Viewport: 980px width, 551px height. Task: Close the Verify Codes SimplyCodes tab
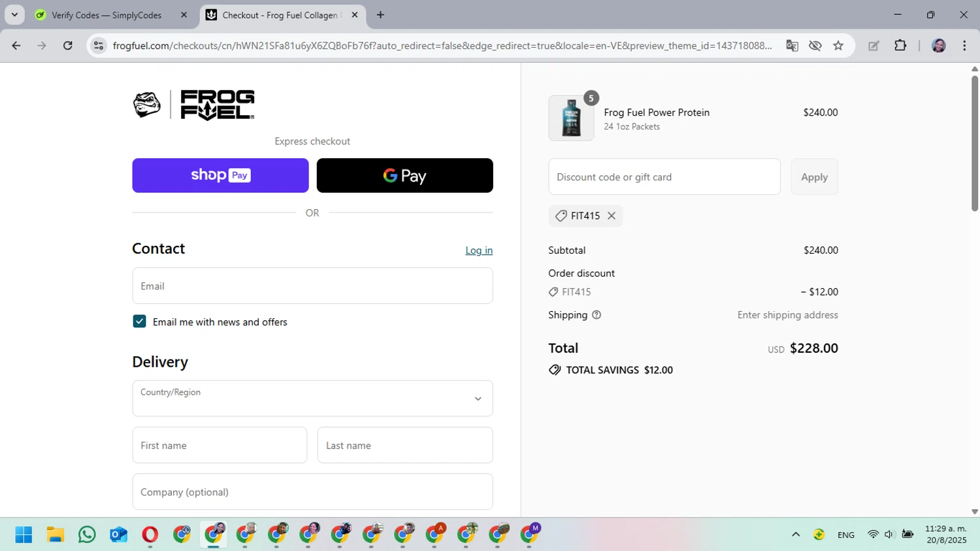184,15
